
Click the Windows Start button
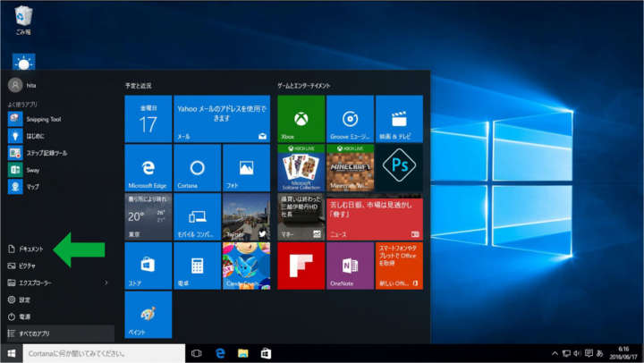[x=12, y=353]
